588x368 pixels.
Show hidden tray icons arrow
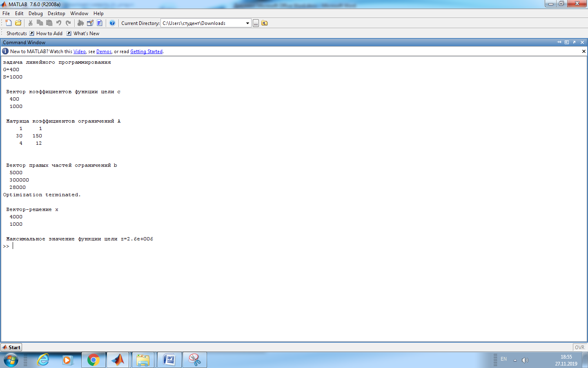(515, 360)
